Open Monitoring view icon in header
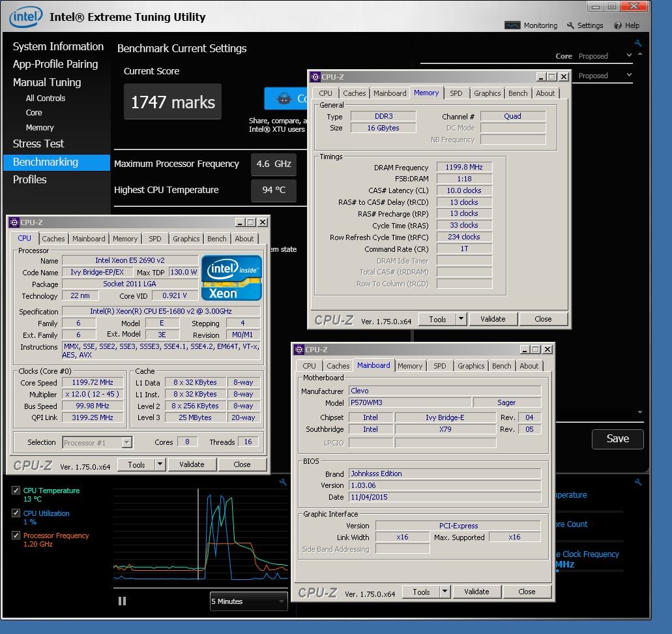The image size is (672, 634). [513, 25]
